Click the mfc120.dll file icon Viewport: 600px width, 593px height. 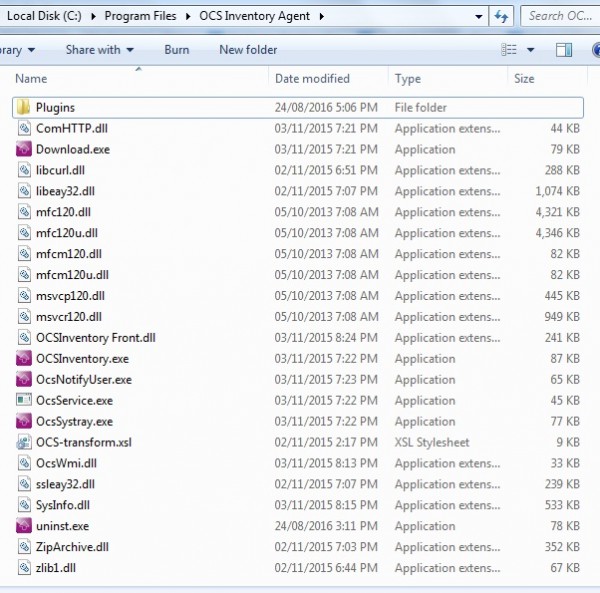pos(24,212)
